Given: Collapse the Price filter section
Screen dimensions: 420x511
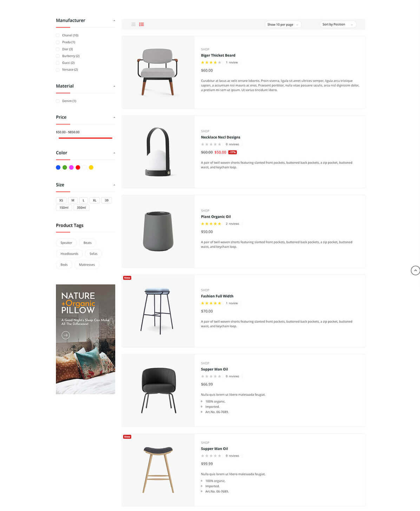Looking at the screenshot, I should click(x=114, y=118).
